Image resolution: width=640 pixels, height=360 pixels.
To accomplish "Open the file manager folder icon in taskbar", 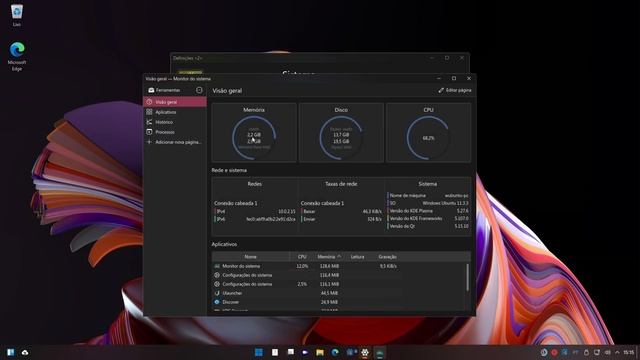I will point(320,352).
